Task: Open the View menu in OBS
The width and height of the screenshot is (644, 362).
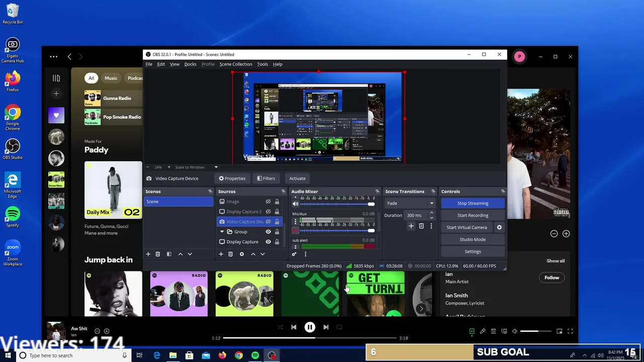Action: (x=175, y=64)
